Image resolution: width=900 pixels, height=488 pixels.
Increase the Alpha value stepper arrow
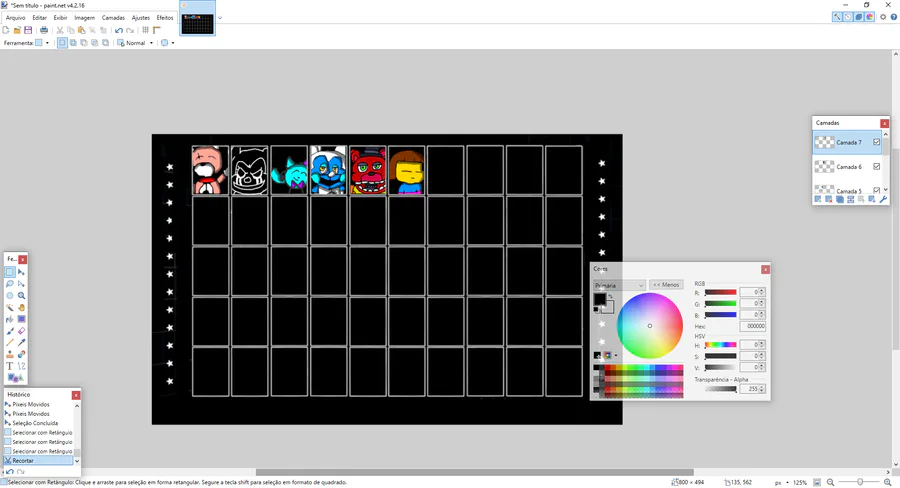[x=762, y=388]
